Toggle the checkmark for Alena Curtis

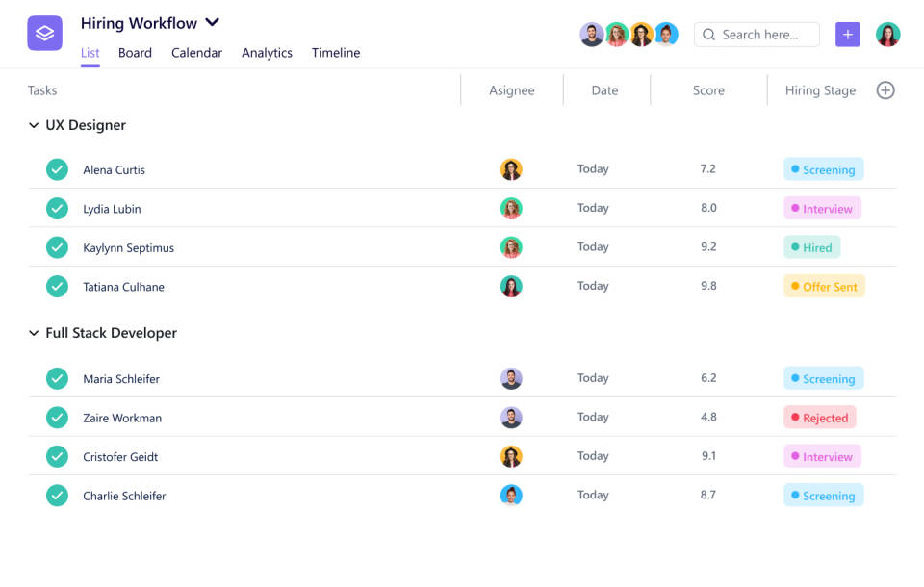tap(57, 169)
